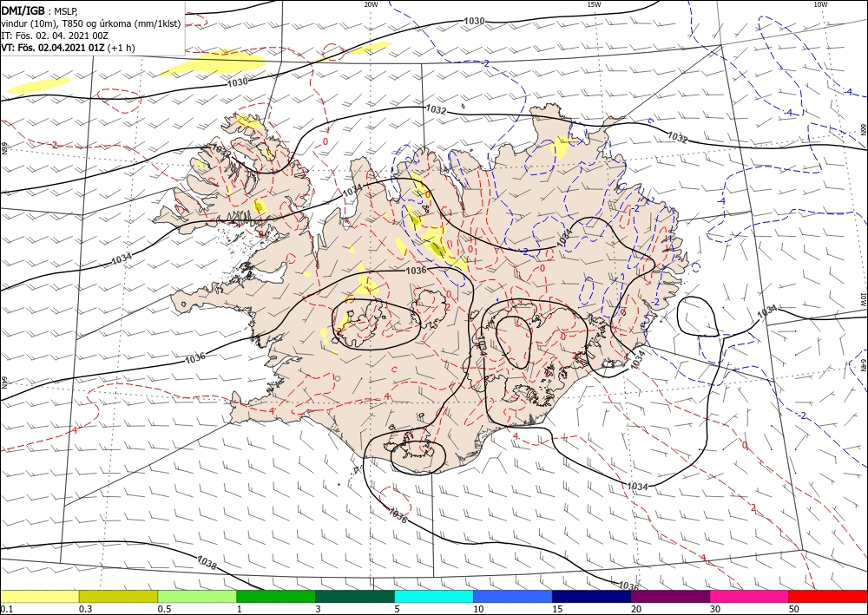Click legend value "50"

coord(794,609)
